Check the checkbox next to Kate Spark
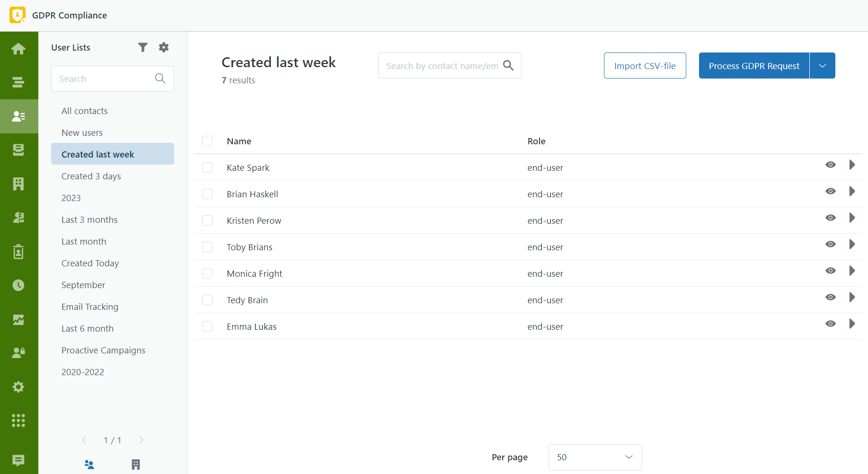868x474 pixels. point(207,167)
